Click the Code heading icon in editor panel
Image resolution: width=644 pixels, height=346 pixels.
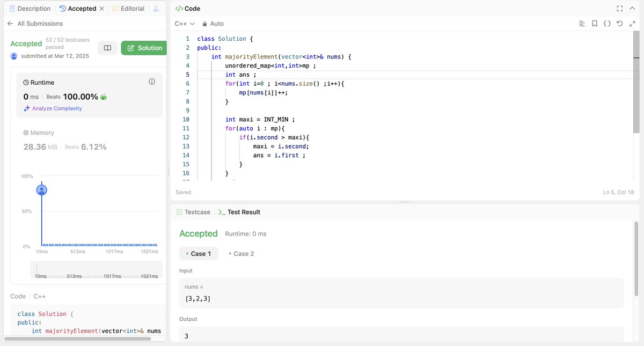(179, 9)
